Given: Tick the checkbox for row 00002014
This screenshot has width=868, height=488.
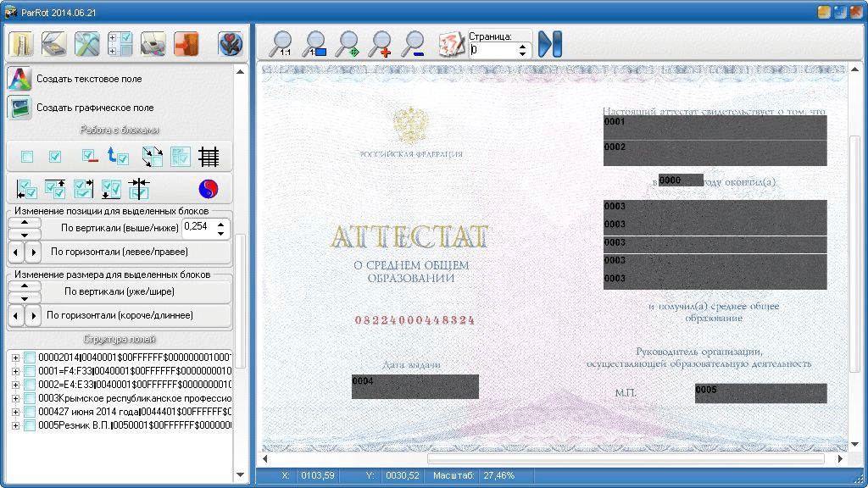Looking at the screenshot, I should (x=30, y=358).
